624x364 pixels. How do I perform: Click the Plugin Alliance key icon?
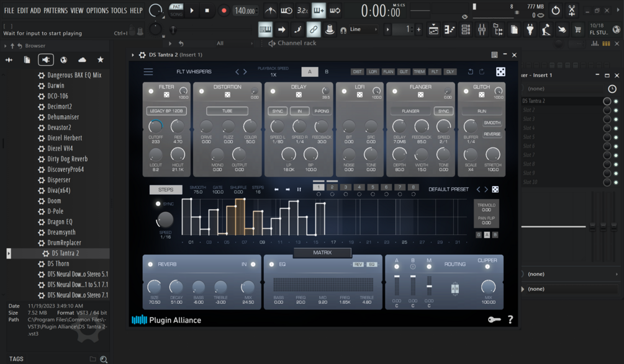pos(494,319)
